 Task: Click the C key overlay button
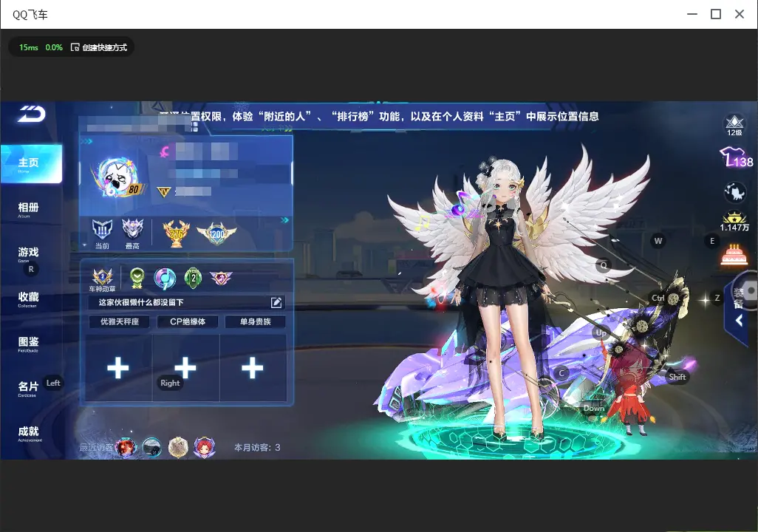[x=561, y=373]
